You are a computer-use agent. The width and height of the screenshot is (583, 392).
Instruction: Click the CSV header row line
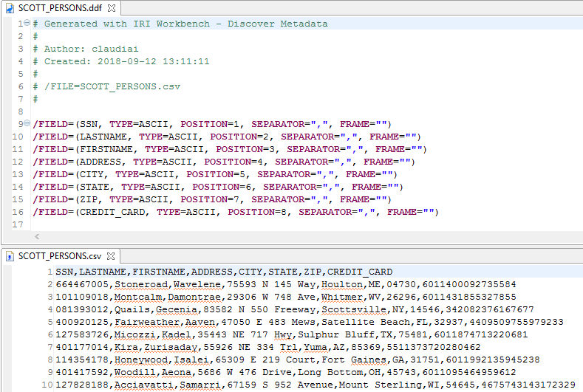click(x=224, y=272)
